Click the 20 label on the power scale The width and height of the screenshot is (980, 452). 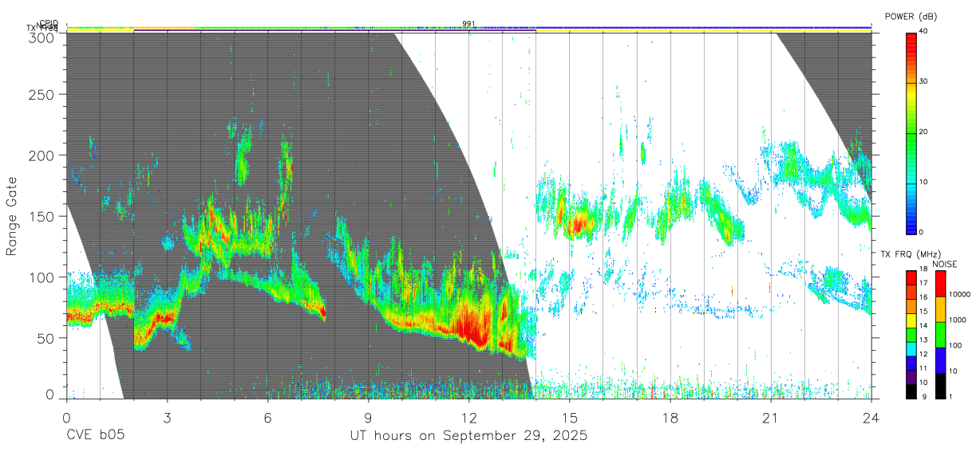point(924,132)
